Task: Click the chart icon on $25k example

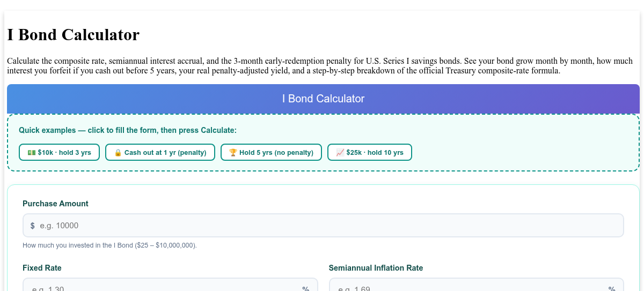Action: (x=340, y=152)
